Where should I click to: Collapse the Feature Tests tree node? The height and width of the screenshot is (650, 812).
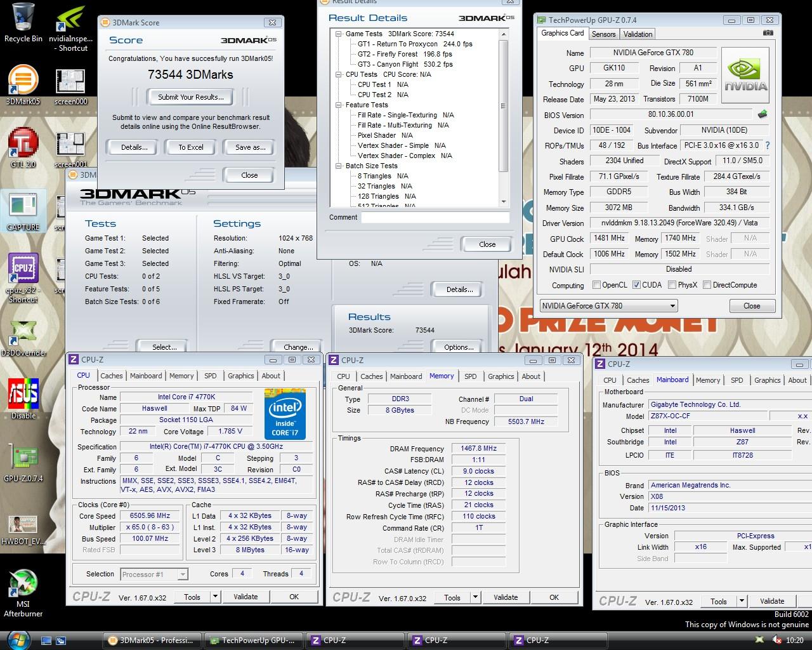[339, 105]
